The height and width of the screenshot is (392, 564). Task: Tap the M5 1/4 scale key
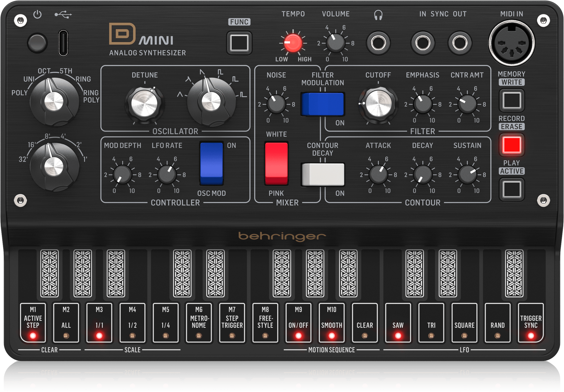[166, 323]
